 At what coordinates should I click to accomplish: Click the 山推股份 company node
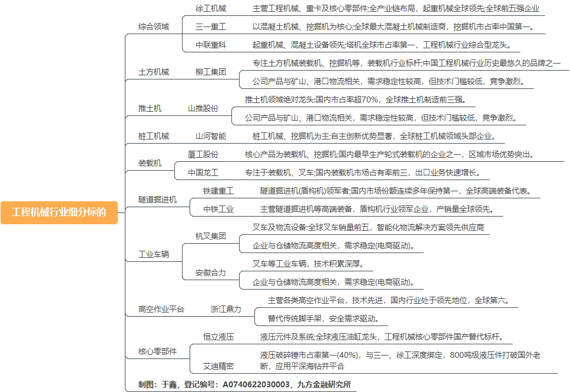click(x=203, y=108)
